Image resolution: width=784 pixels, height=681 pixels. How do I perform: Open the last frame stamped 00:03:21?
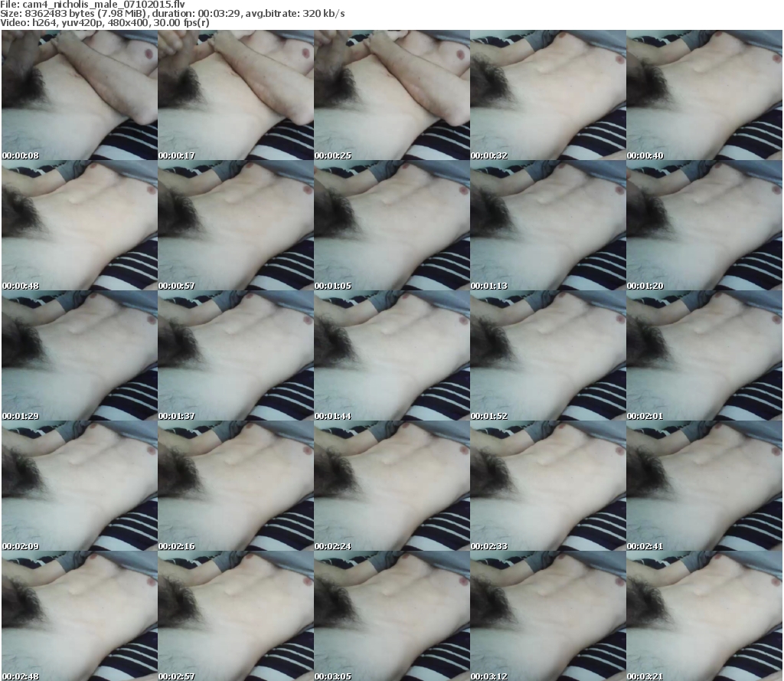click(704, 616)
